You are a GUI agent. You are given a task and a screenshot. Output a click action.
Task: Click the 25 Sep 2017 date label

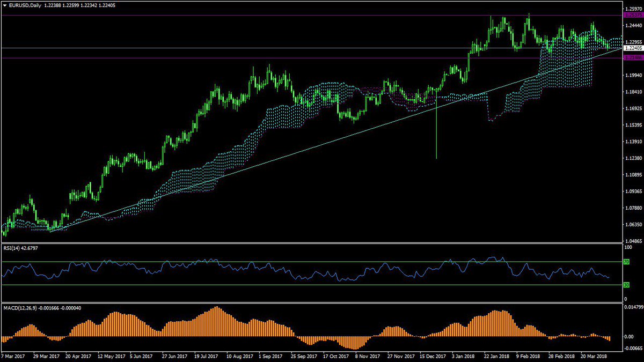[304, 356]
